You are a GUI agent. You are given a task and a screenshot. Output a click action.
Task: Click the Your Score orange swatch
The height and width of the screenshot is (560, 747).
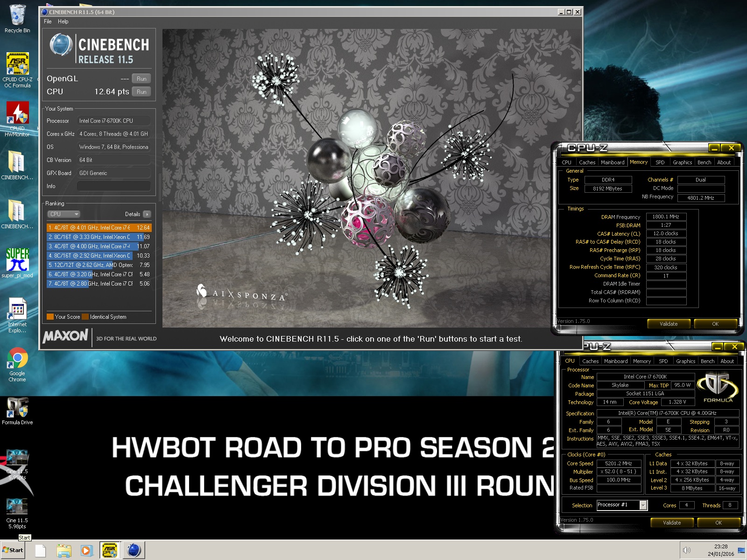50,317
